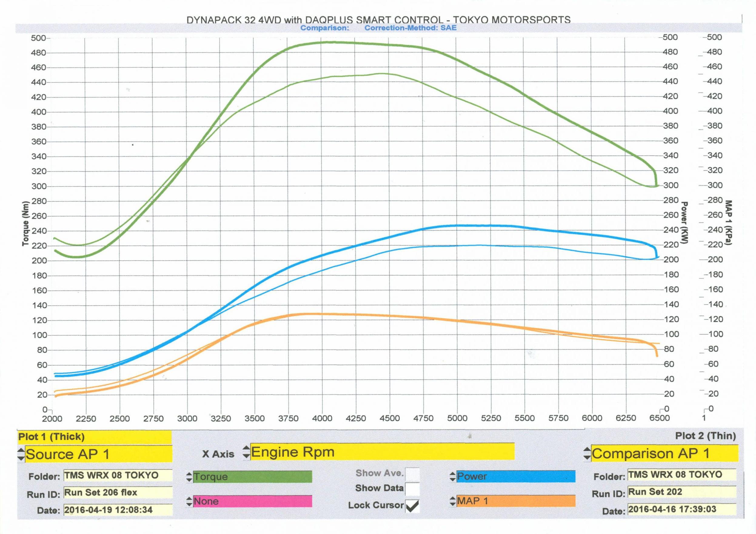Click the Power channel spinner arrows

(453, 477)
